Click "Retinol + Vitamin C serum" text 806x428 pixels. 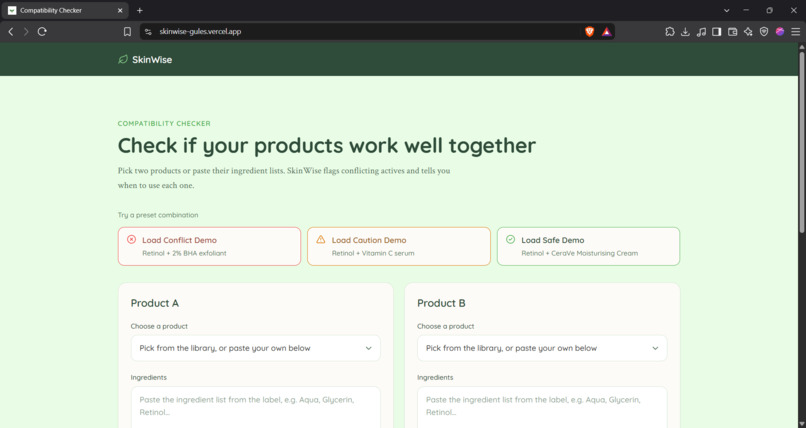(x=373, y=253)
